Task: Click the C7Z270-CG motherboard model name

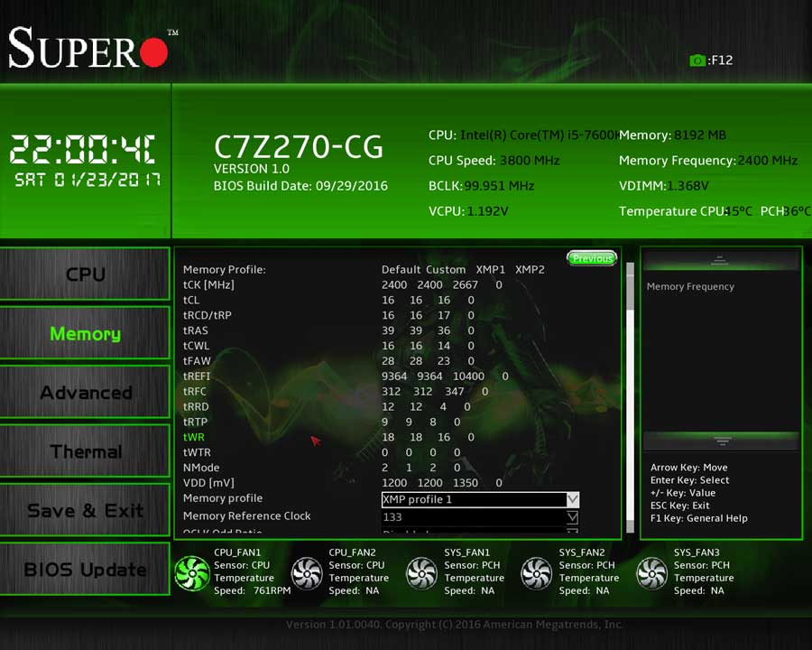Action: pyautogui.click(x=299, y=146)
